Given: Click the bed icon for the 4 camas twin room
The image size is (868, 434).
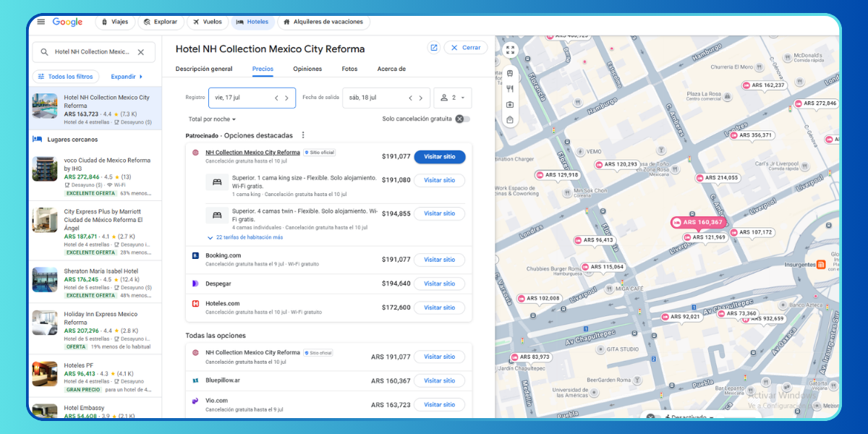Looking at the screenshot, I should (217, 215).
